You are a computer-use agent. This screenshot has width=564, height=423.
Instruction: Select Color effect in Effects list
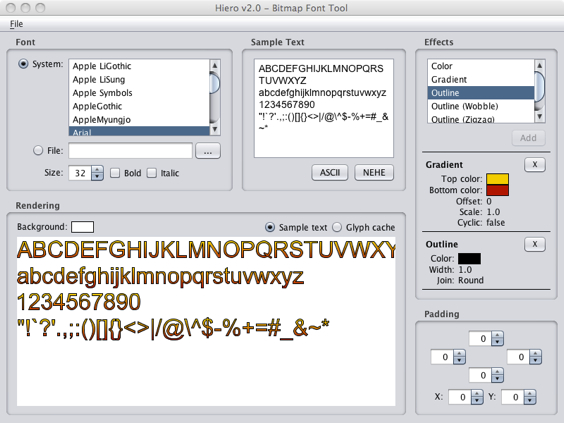tap(481, 66)
